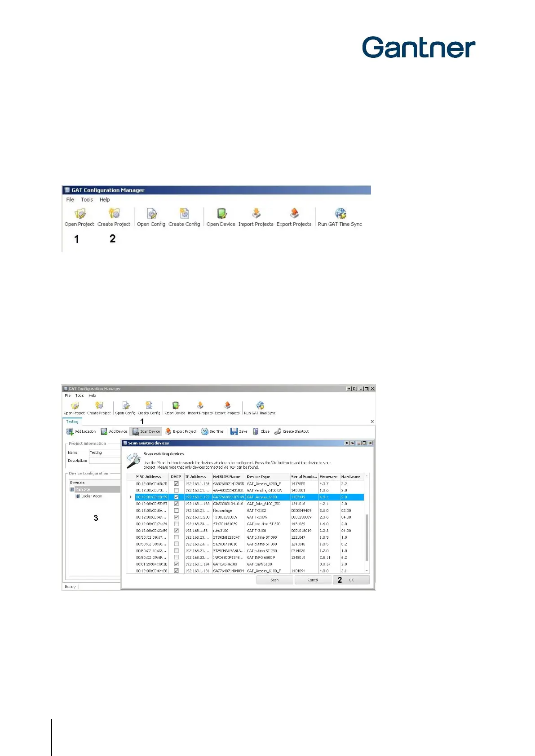Import Projects icon in the Testing-tab window

click(200, 405)
